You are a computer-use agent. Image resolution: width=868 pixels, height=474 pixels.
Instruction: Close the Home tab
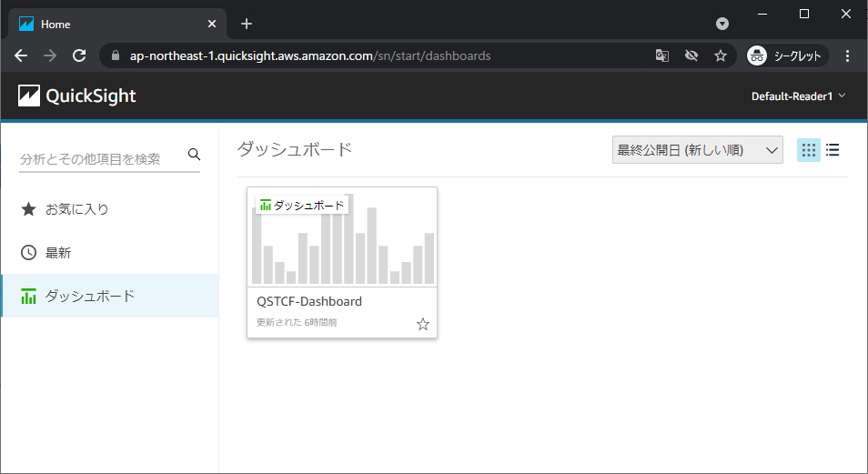(211, 24)
